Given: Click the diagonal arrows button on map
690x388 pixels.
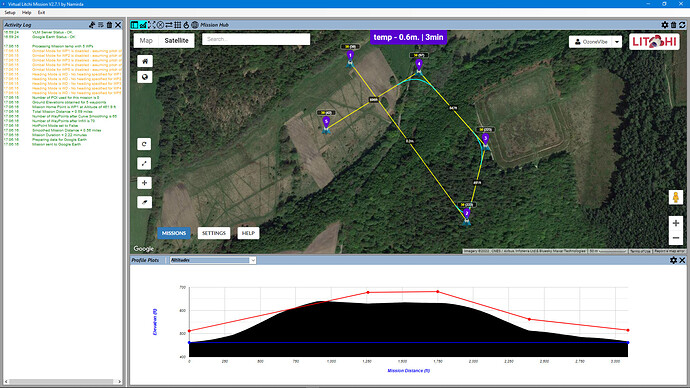Looking at the screenshot, I should [x=144, y=164].
